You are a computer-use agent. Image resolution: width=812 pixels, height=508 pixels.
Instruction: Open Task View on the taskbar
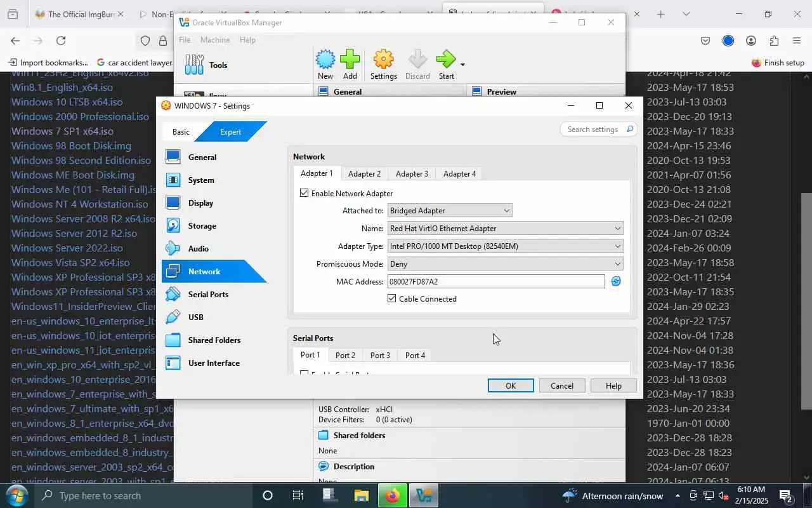click(298, 495)
